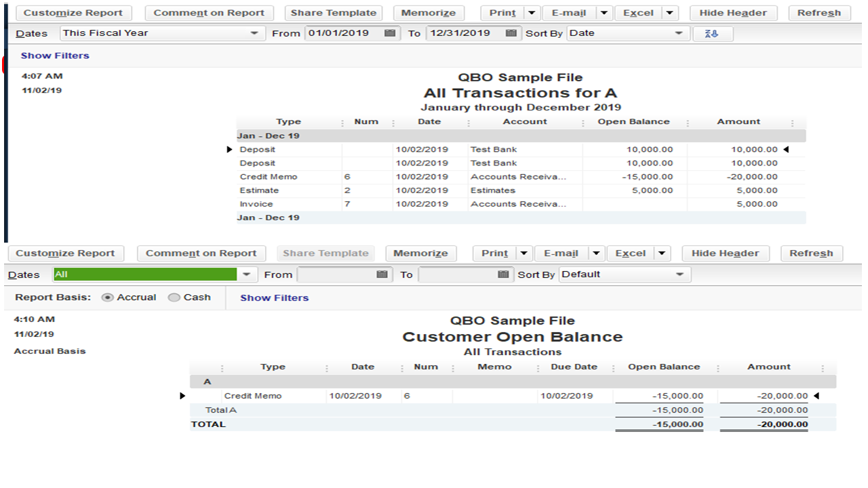This screenshot has height=488, width=868.
Task: Click the Customize Report button
Action: 73,12
